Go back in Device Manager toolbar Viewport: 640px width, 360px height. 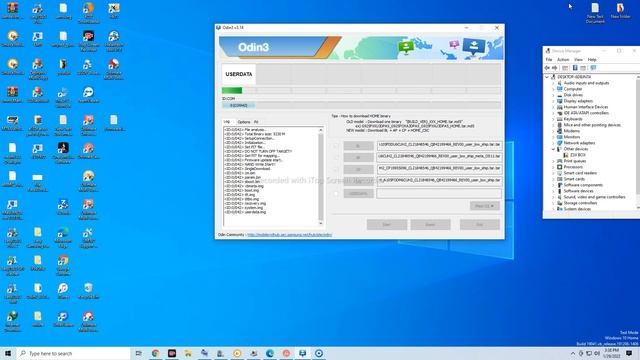point(548,68)
